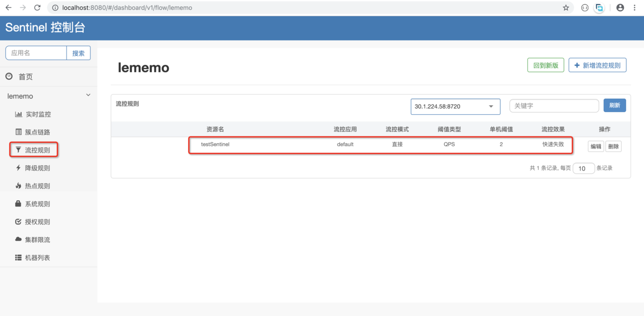Viewport: 644px width, 316px height.
Task: Click 删除 for the testSentinel rule
Action: click(x=613, y=146)
